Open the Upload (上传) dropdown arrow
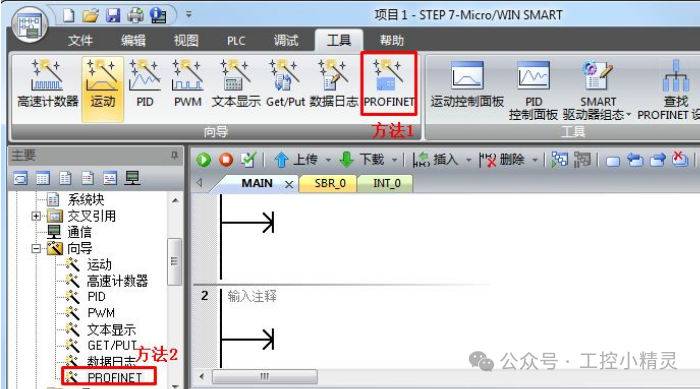Screen dimensions: 700x389 point(328,160)
